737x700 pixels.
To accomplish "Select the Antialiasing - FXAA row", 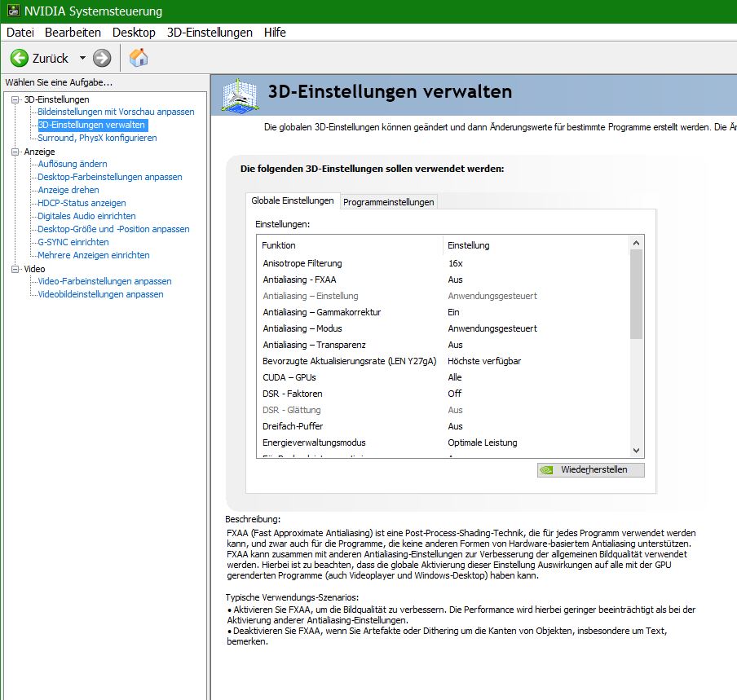I will pos(443,280).
